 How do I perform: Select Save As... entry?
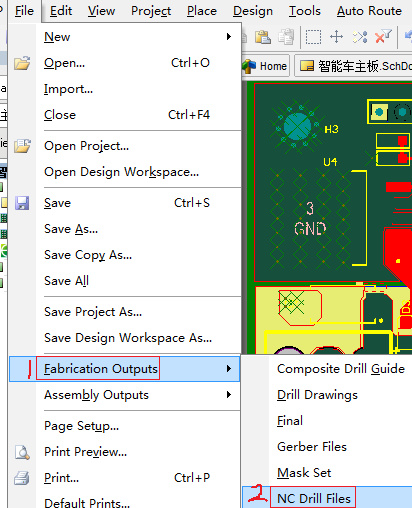pos(125,229)
